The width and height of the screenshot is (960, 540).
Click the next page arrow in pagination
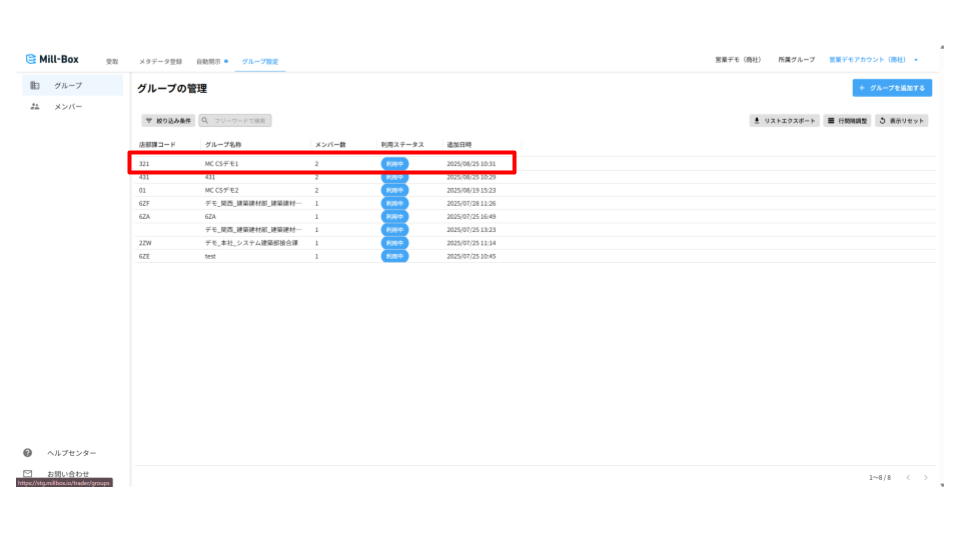926,478
